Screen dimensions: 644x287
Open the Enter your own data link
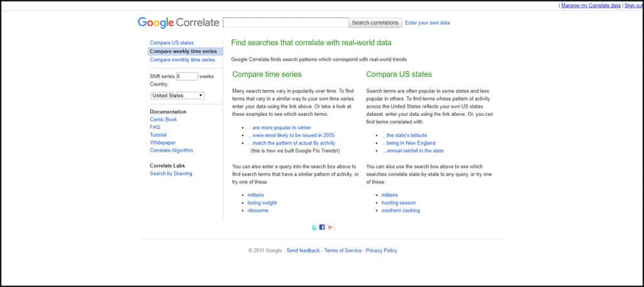pos(427,23)
